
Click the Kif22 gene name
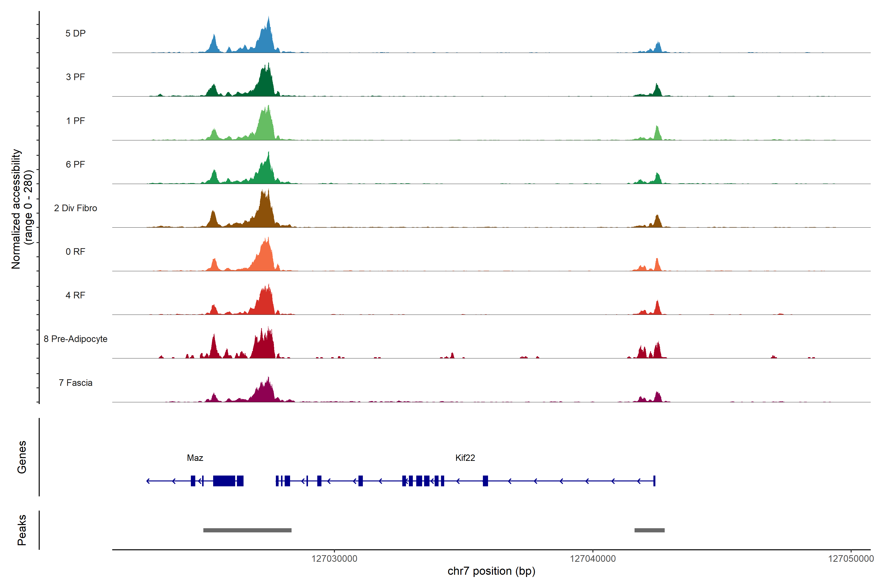(x=465, y=458)
